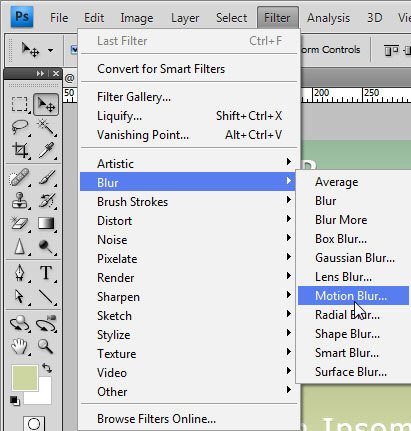411x431 pixels.
Task: Select the Eraser tool
Action: (x=19, y=223)
